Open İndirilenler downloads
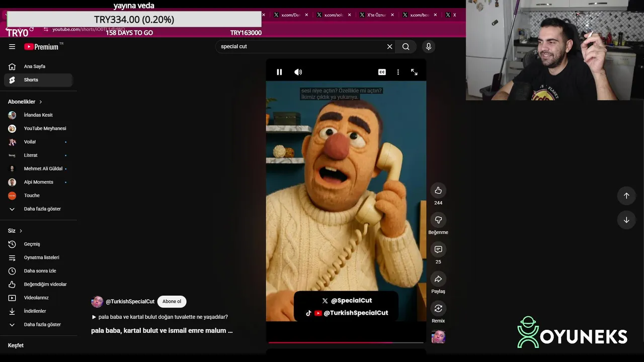Viewport: 644px width, 362px height. [38, 311]
